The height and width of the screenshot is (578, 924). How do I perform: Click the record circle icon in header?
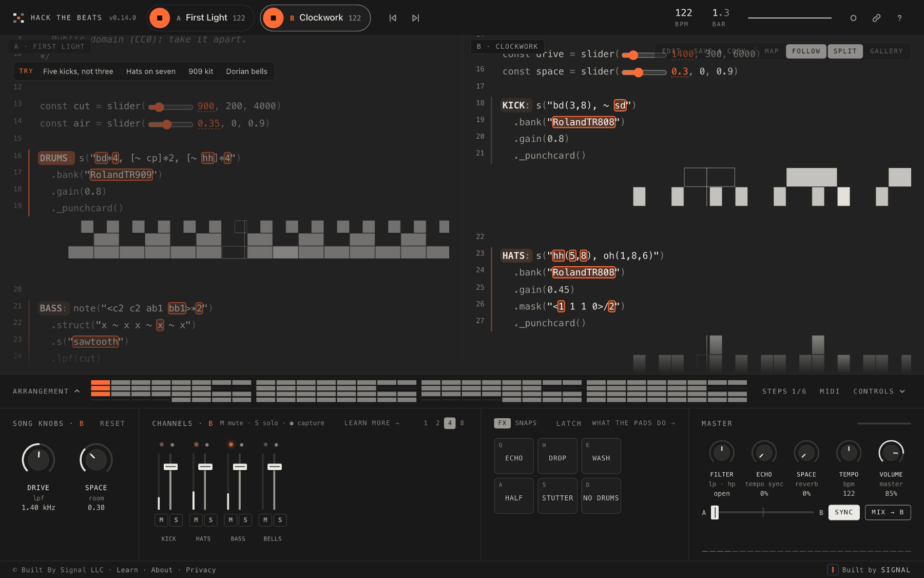pos(853,18)
